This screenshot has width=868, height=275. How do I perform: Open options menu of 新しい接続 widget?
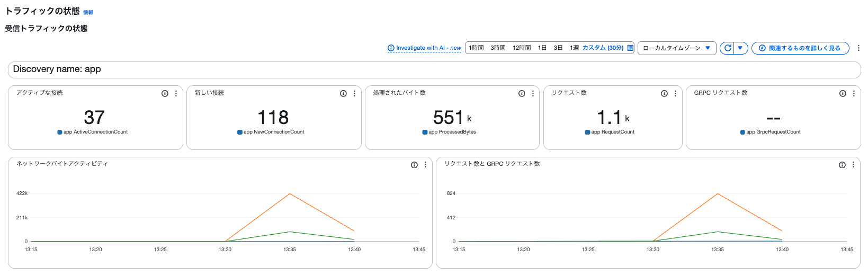point(354,93)
